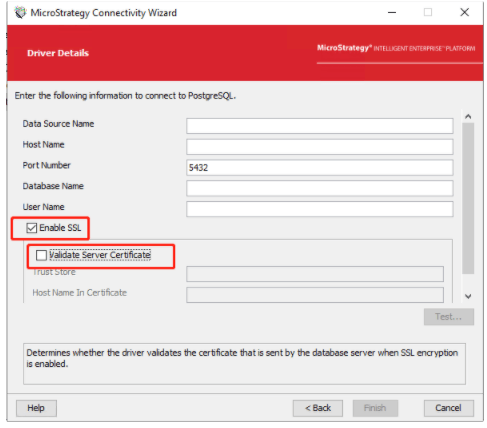Image resolution: width=487 pixels, height=428 pixels.
Task: Open Help for the wizard
Action: point(36,408)
